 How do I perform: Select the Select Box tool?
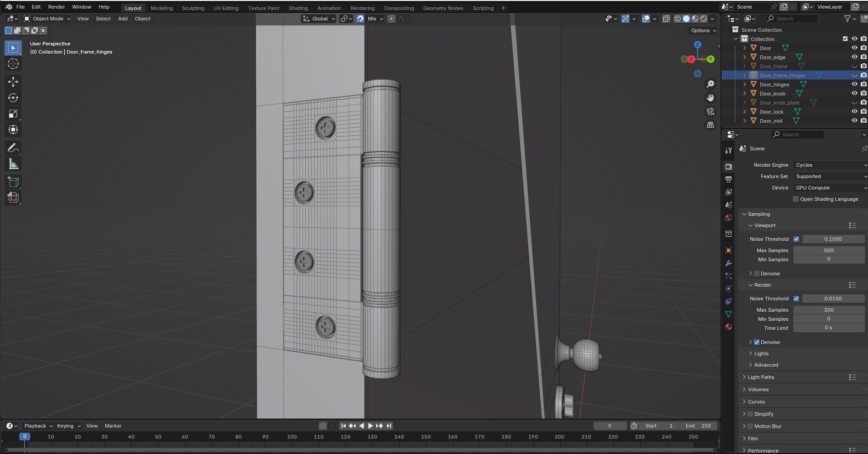tap(13, 48)
